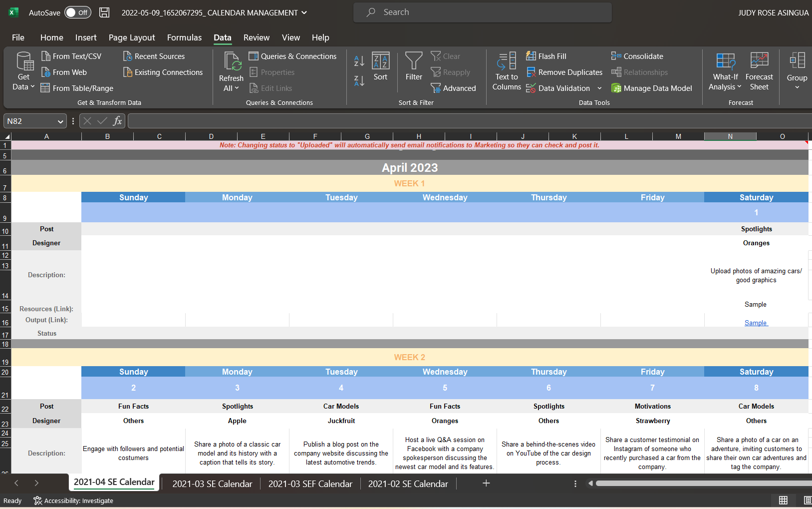Toggle the AutoSave switch
The width and height of the screenshot is (812, 509).
tap(77, 12)
